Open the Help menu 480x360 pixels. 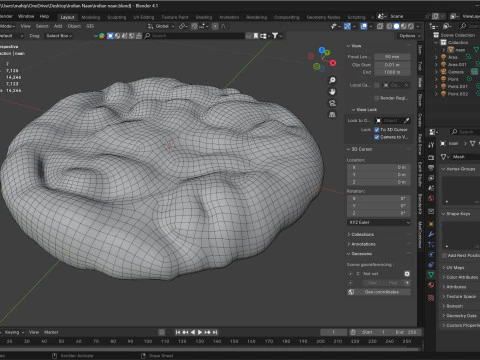(x=44, y=16)
